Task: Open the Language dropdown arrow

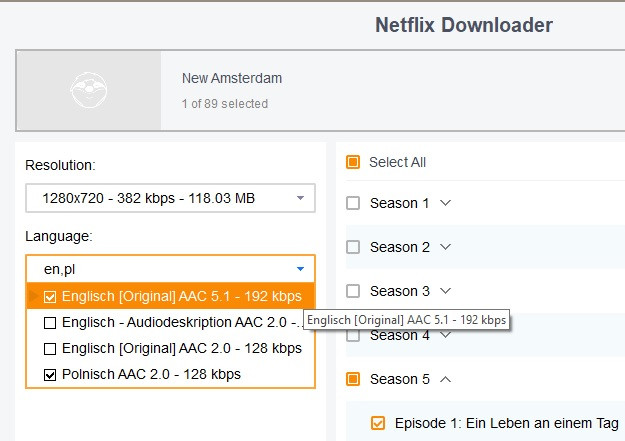Action: tap(300, 269)
